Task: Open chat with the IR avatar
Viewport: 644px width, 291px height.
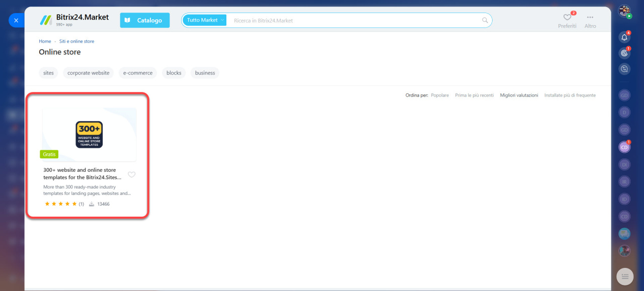Action: coord(624,181)
